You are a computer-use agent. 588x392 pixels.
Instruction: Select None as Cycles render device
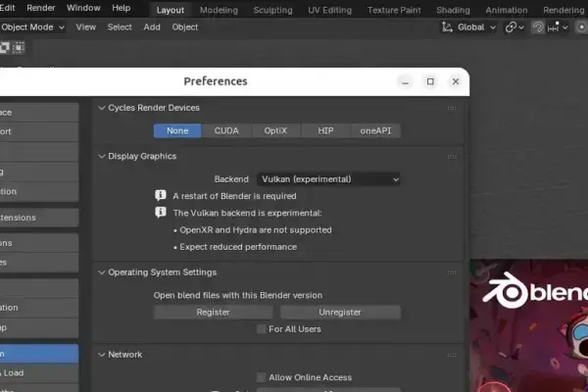pos(177,130)
